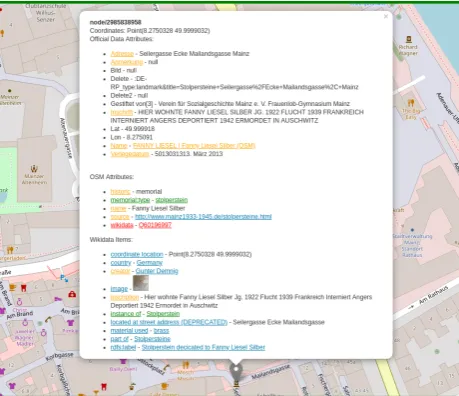Click the orange cafe cup icon near Am Brand
The height and width of the screenshot is (396, 459).
point(12,287)
